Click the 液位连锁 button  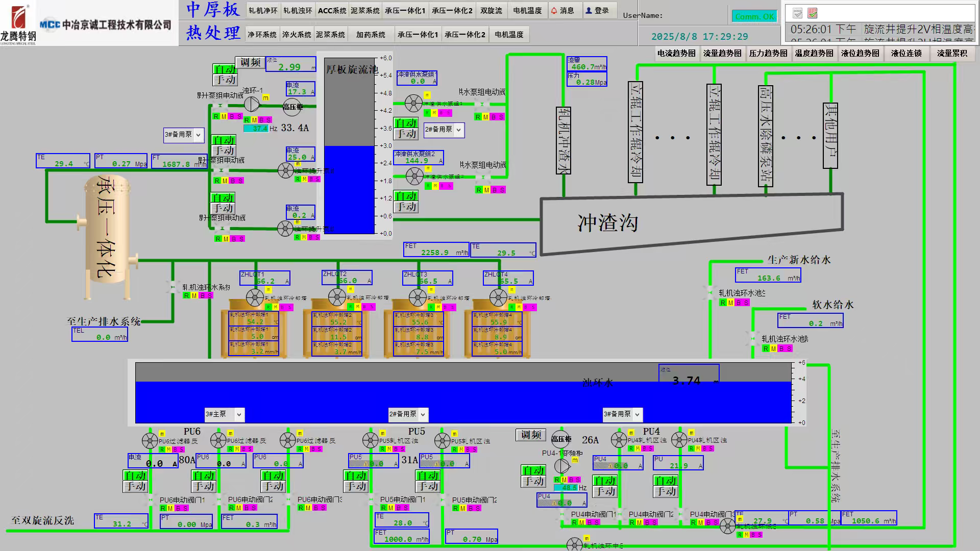(x=906, y=53)
